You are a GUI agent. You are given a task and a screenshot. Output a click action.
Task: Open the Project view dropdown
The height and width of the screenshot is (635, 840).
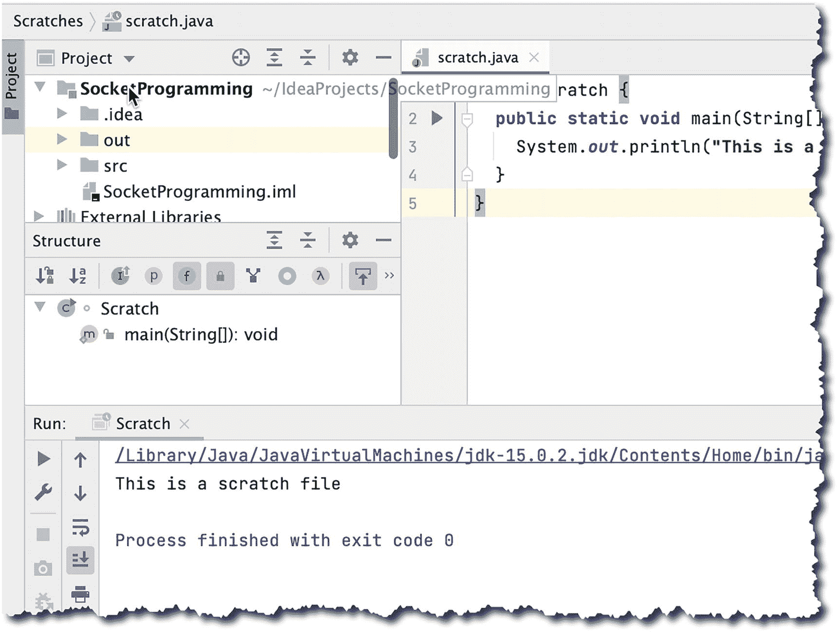coord(129,59)
